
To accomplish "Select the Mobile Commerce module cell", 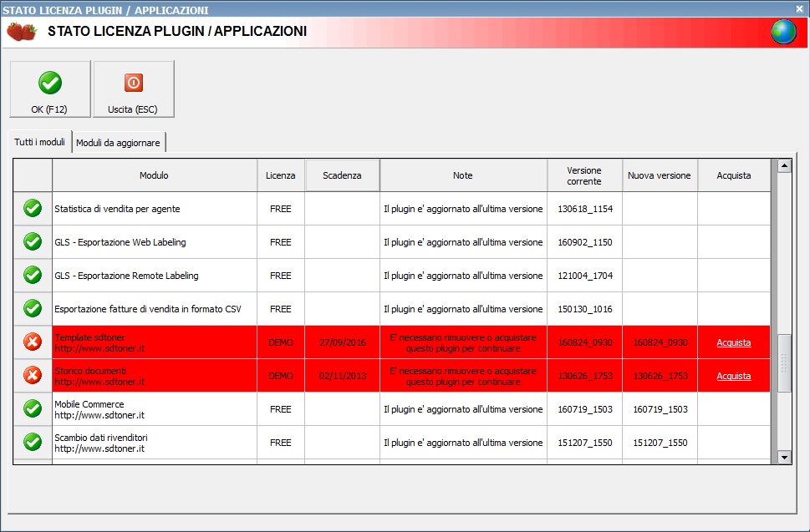I will pos(155,409).
